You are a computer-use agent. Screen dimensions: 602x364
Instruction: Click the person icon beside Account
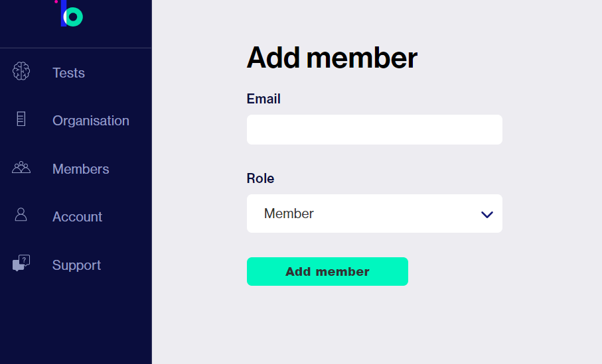21,214
